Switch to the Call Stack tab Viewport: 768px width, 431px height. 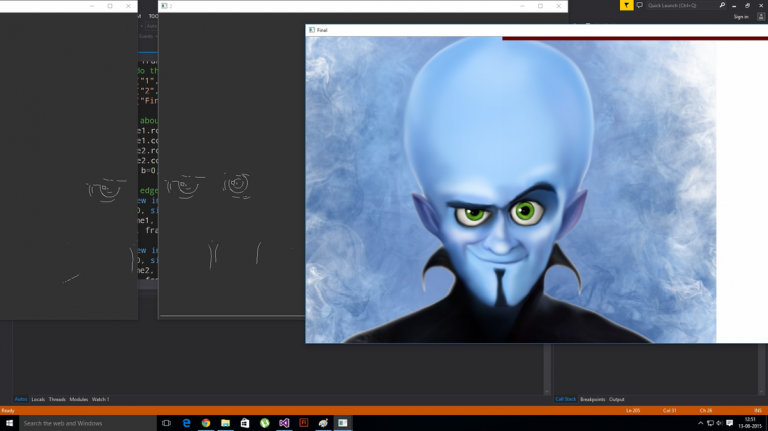pyautogui.click(x=566, y=399)
